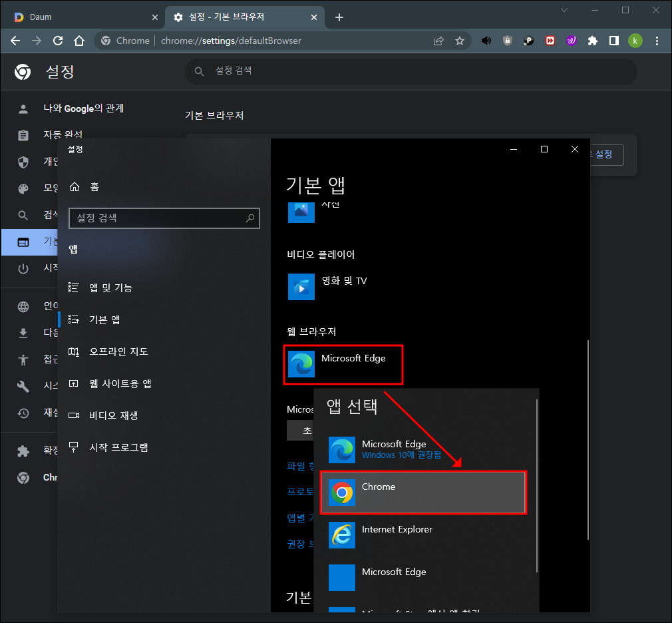Click the Windows Settings content scrollbar
Image resolution: width=672 pixels, height=623 pixels.
pyautogui.click(x=588, y=439)
